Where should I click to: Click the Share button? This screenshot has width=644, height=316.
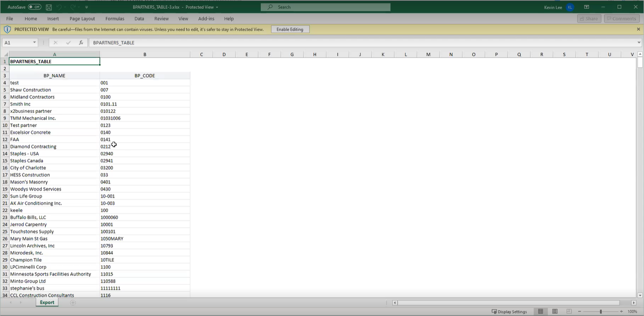coord(589,19)
